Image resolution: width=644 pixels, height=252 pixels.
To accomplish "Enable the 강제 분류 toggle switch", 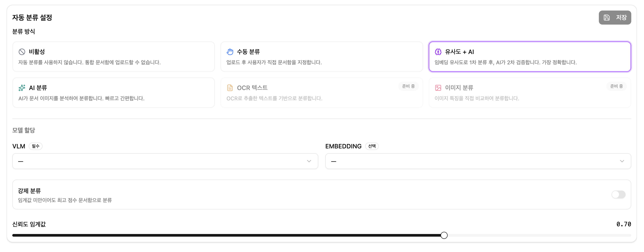I will pyautogui.click(x=619, y=194).
